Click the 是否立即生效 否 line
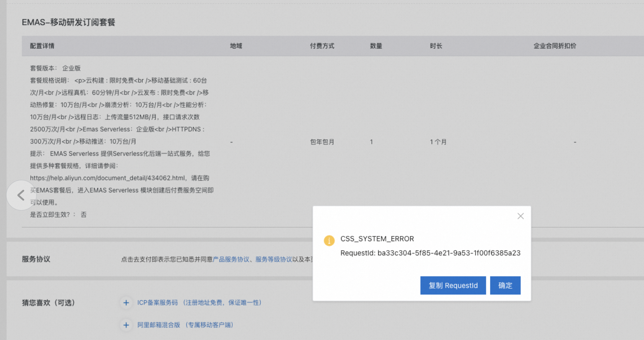The width and height of the screenshot is (644, 340). [x=58, y=215]
